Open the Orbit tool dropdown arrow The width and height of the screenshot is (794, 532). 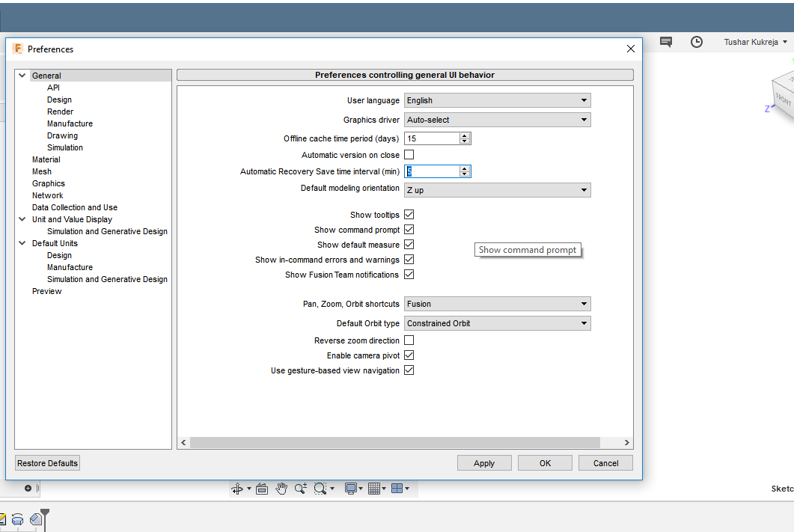point(248,489)
